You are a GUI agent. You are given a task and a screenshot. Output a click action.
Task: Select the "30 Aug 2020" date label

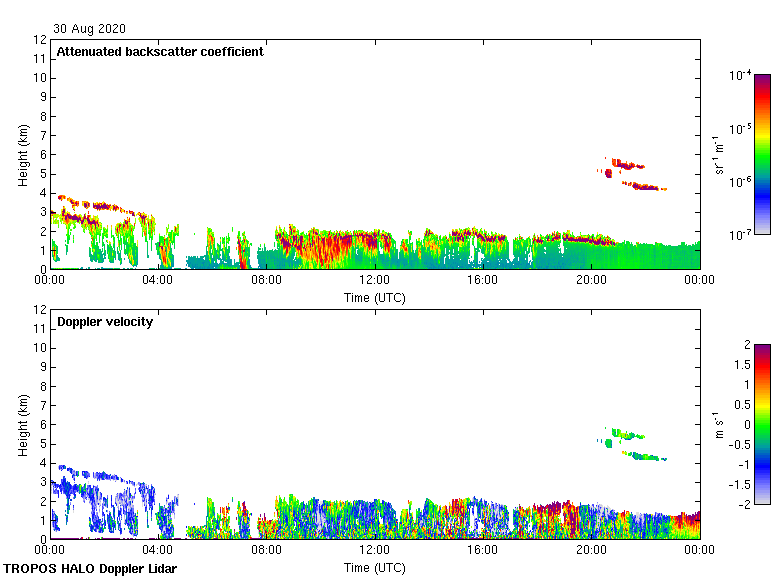coord(90,29)
